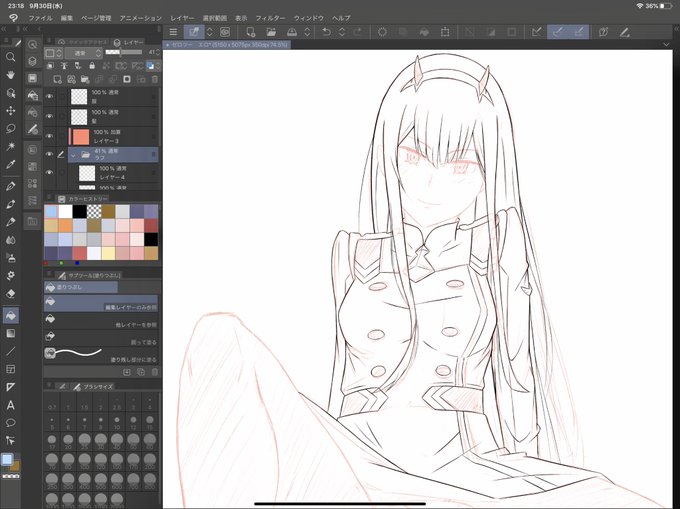Toggle the Set as reference layer icon
This screenshot has width=680, height=509.
[x=64, y=66]
